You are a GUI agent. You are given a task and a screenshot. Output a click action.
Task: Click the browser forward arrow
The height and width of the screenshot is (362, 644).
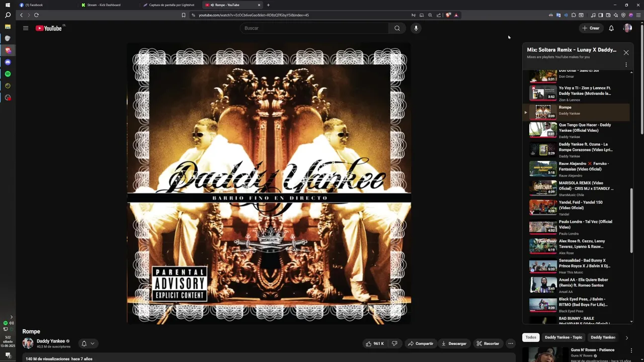click(x=28, y=15)
